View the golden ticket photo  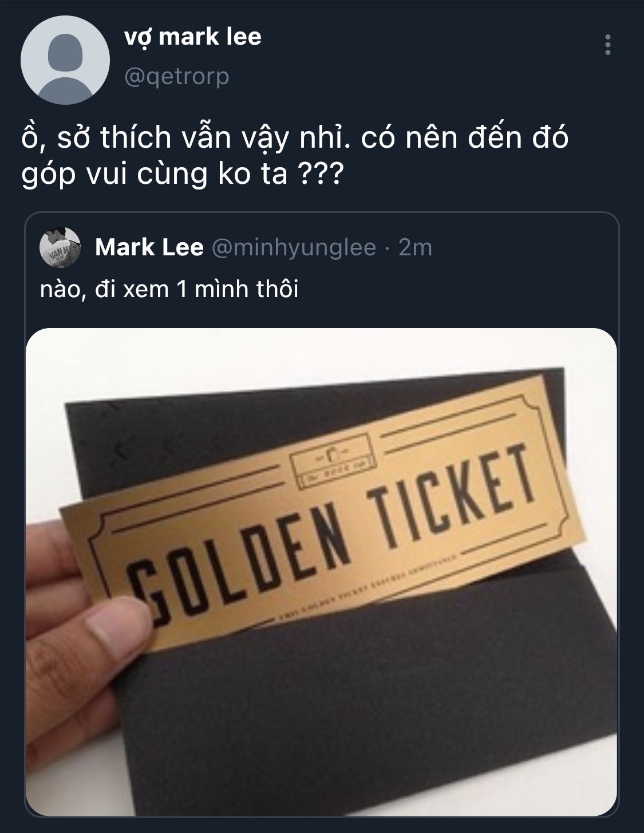322,572
